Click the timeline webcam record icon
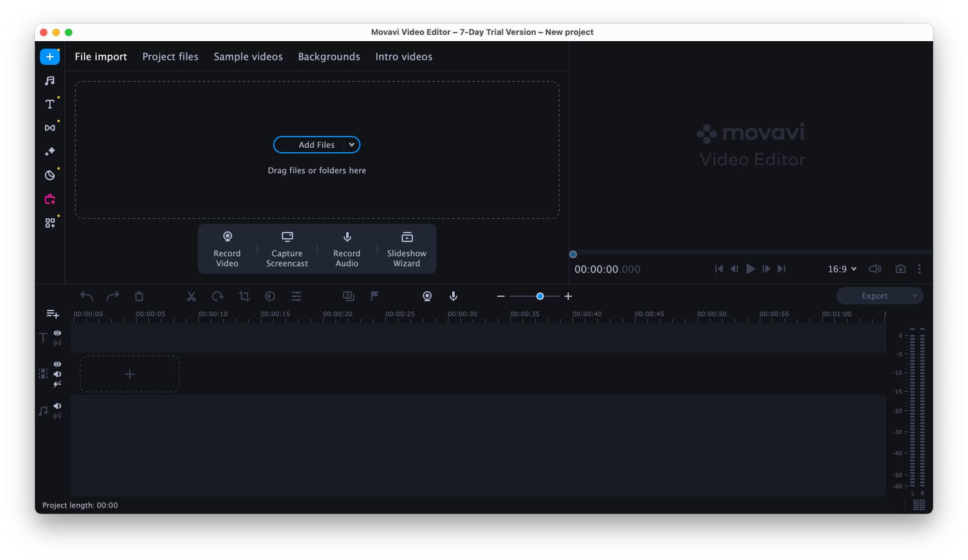 click(x=427, y=296)
